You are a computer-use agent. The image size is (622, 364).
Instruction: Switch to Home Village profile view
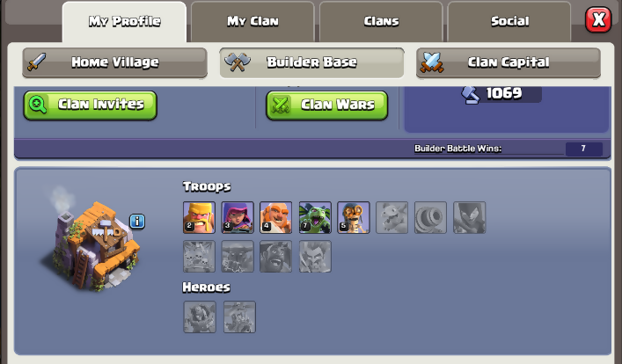pos(115,62)
